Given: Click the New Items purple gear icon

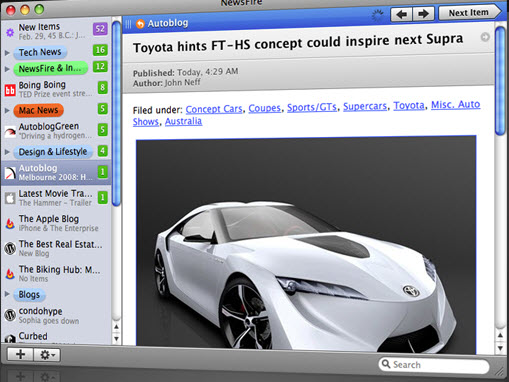Looking at the screenshot, I should coord(10,32).
